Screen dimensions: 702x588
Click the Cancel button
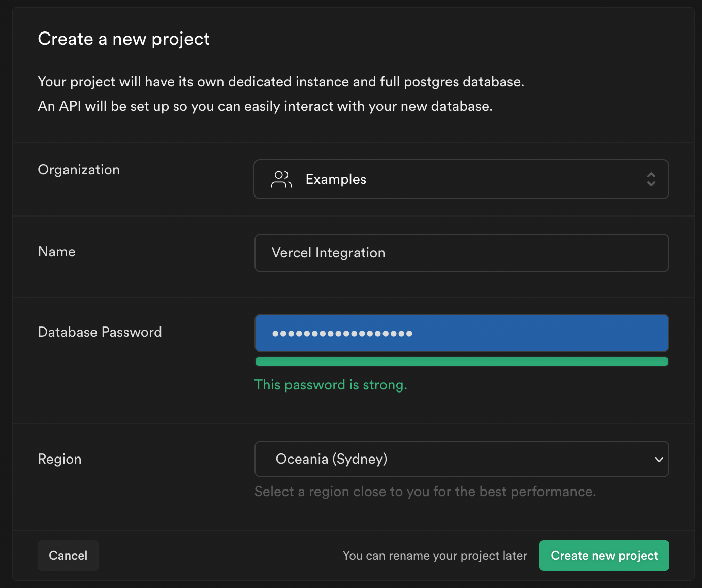(68, 556)
